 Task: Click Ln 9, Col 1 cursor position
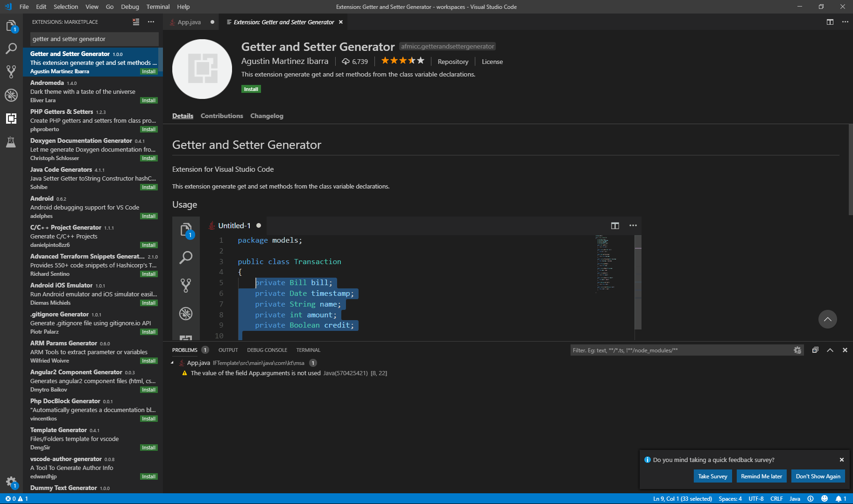click(x=683, y=498)
